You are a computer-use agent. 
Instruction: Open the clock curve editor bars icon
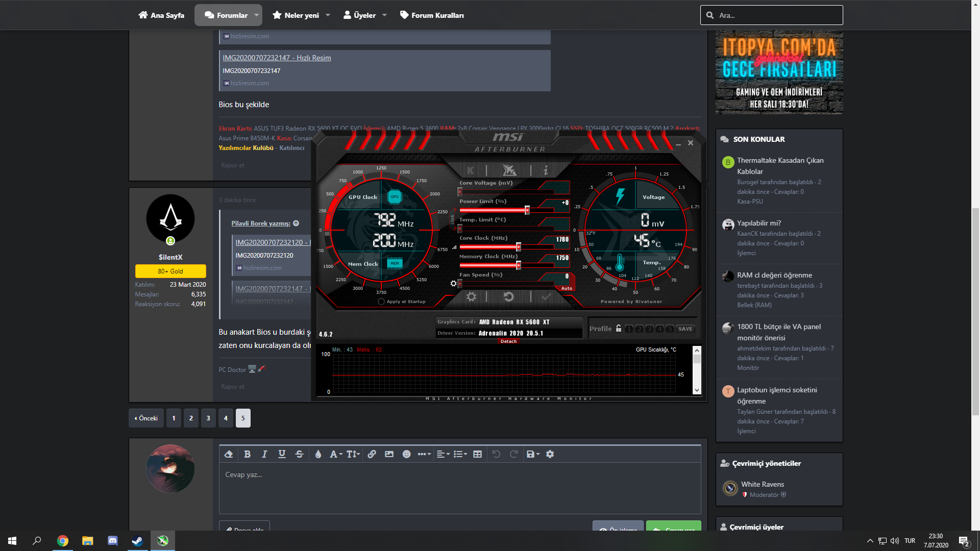[454, 247]
